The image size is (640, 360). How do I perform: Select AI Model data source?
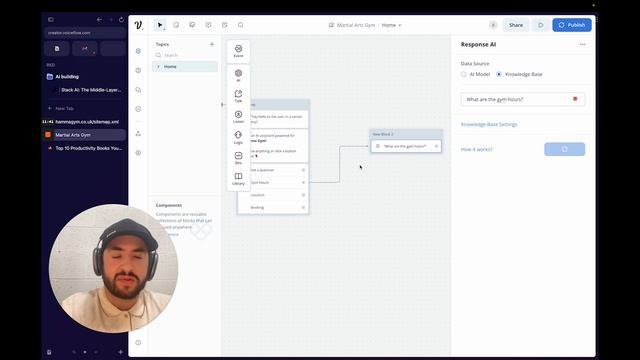463,74
